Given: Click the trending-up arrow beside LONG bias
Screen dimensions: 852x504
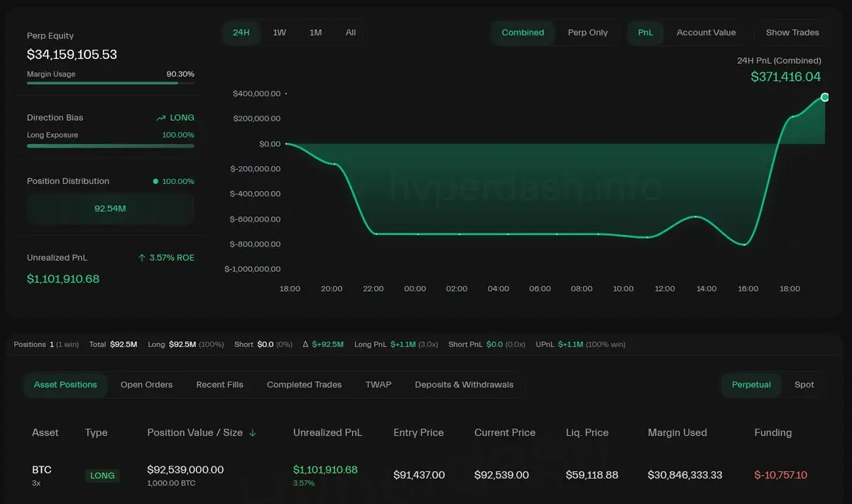Looking at the screenshot, I should [x=161, y=119].
